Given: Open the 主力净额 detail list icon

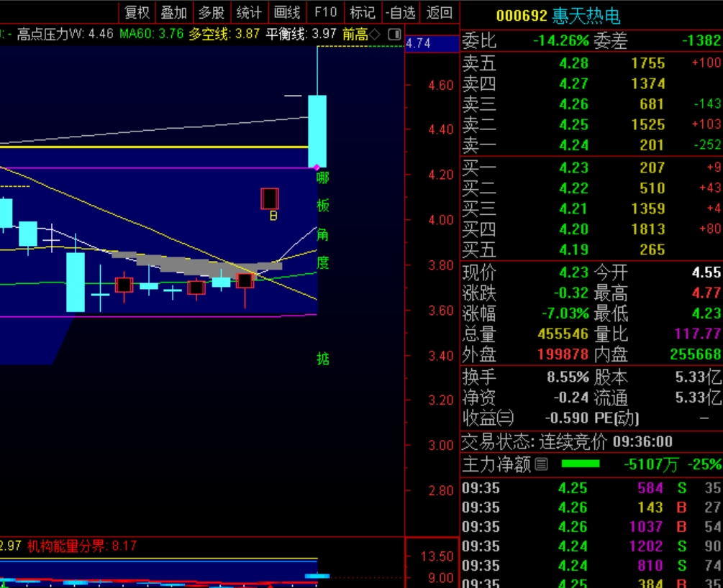Looking at the screenshot, I should click(x=541, y=464).
